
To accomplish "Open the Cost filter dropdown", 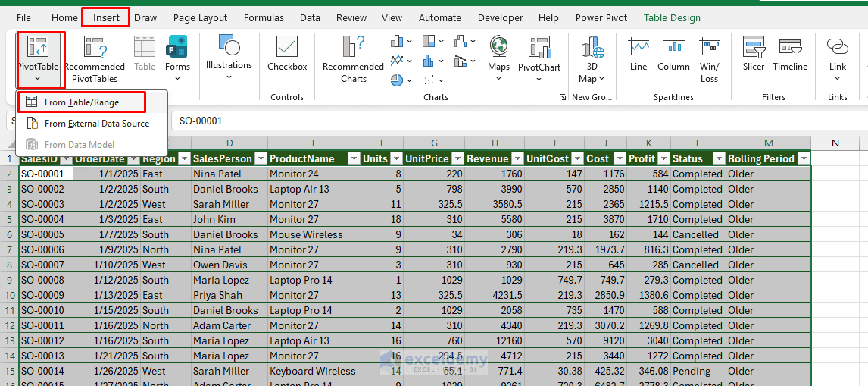I will (620, 158).
